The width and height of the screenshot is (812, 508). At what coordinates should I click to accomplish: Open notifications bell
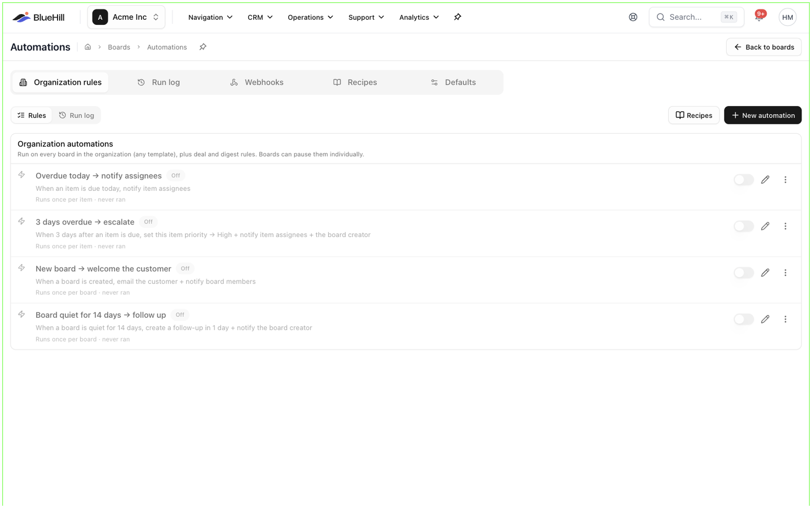click(760, 17)
